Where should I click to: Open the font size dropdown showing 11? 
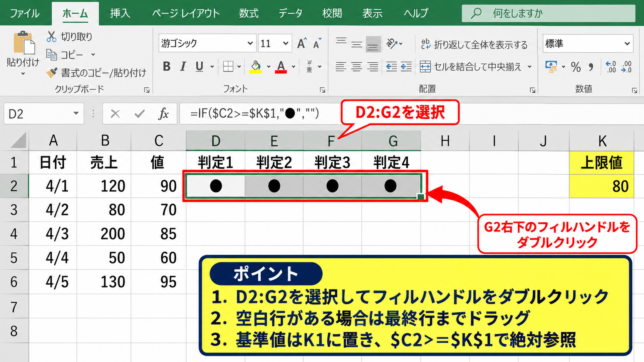tap(285, 43)
